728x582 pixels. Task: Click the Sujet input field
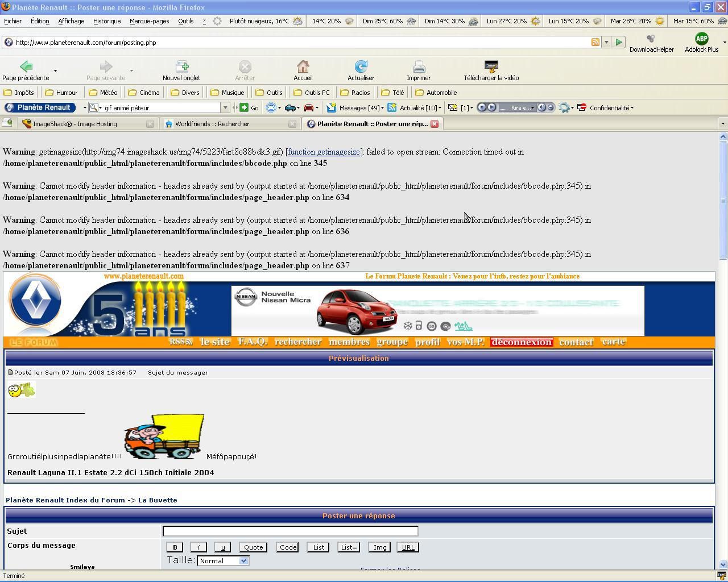pos(290,531)
